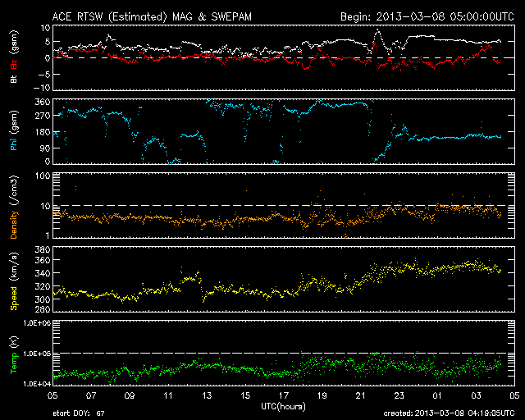
Task: Click the '1.0E+04' tick on the Temp axis
Action: (37, 384)
